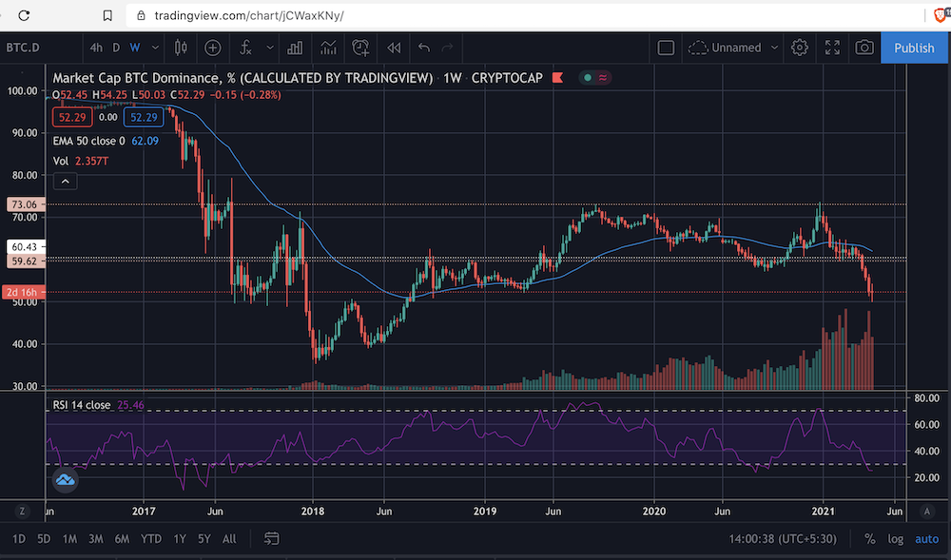The image size is (951, 560).
Task: Bookmark this page using the bookmark icon
Action: pos(107,15)
